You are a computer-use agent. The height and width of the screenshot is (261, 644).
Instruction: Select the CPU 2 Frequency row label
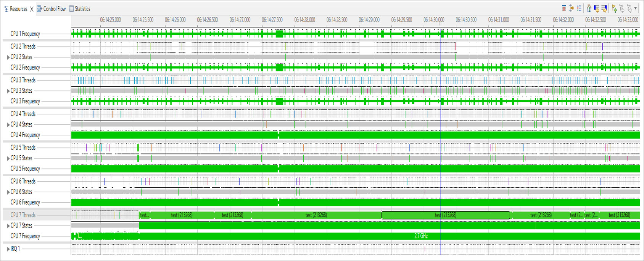point(25,68)
